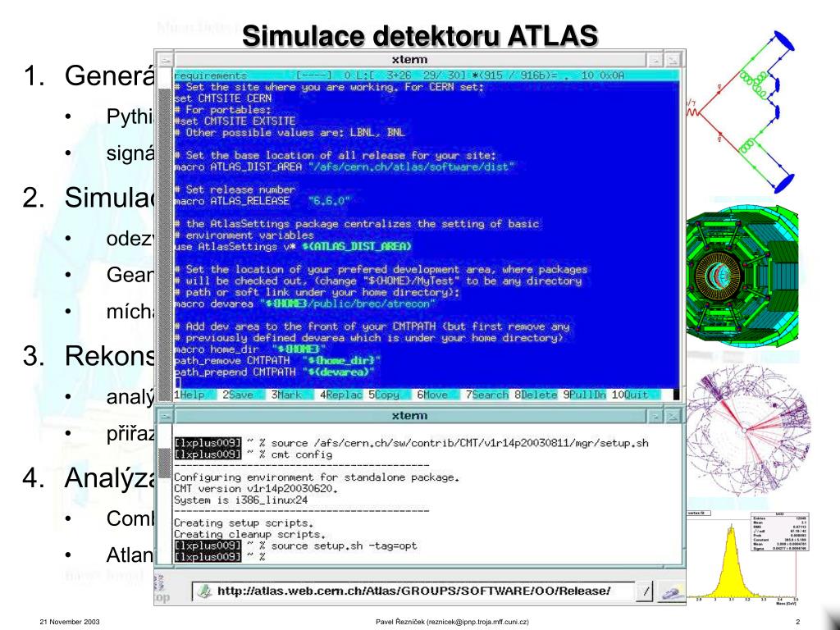Click 'source setup.sh -tag=opt' command line
This screenshot has height=630, width=840.
click(295, 546)
